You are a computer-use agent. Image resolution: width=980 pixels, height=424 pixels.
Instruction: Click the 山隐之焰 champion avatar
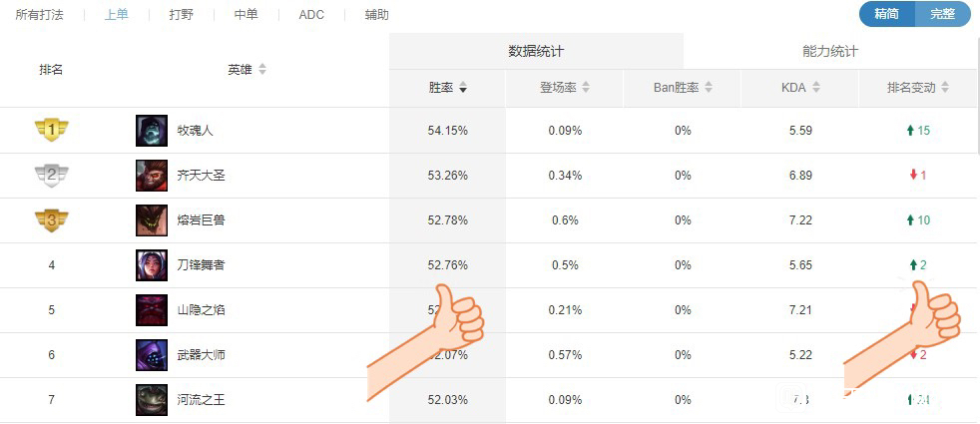coord(152,310)
